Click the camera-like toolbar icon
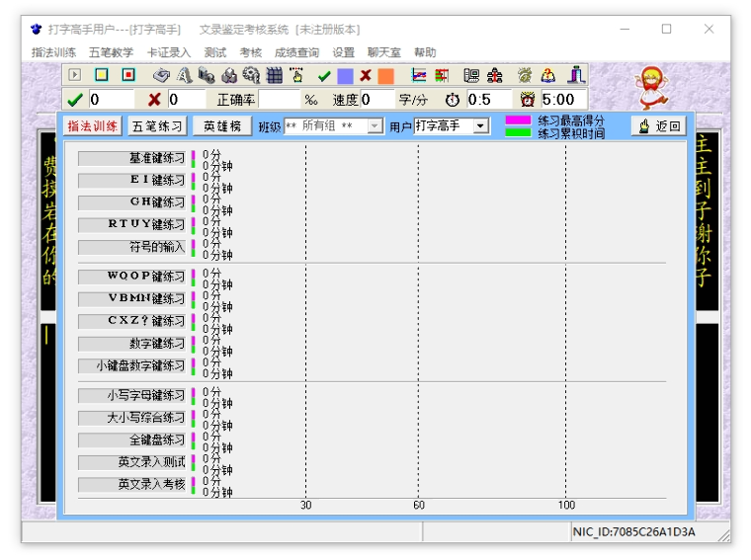Viewport: 751px width, 560px height. tap(207, 75)
